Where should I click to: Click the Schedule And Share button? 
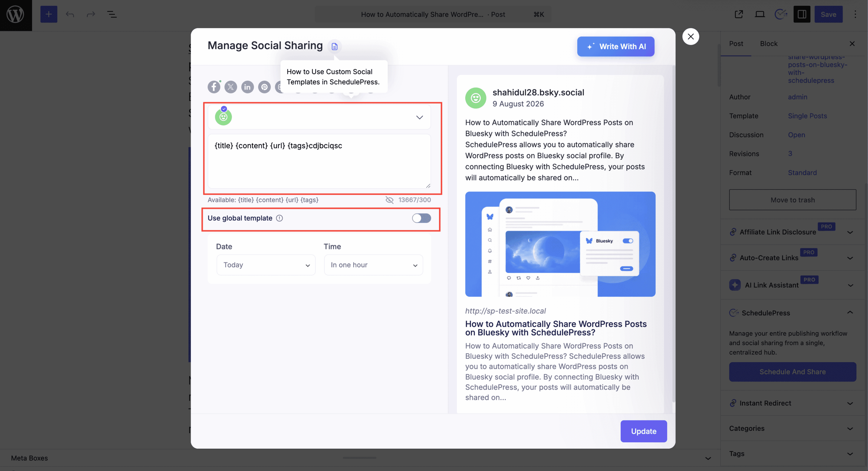(x=792, y=371)
